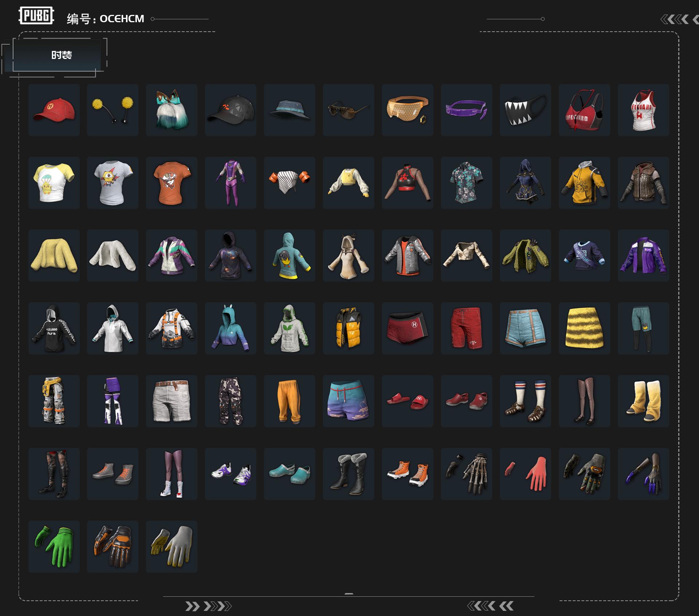The width and height of the screenshot is (699, 616).
Task: Select the fluffy yellow leg warmers
Action: (643, 401)
